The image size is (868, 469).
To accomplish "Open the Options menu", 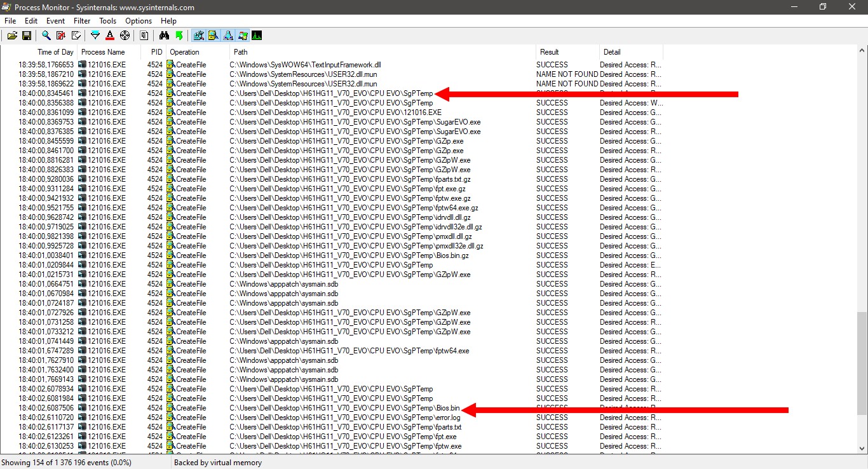I will coord(139,21).
